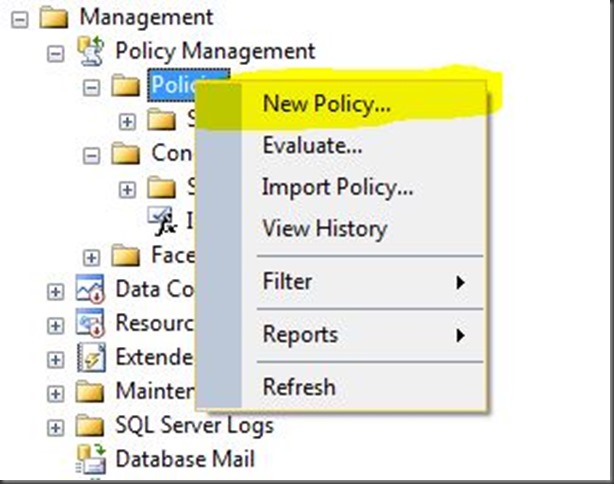Click the Management folder icon
The height and width of the screenshot is (484, 614).
pos(55,16)
